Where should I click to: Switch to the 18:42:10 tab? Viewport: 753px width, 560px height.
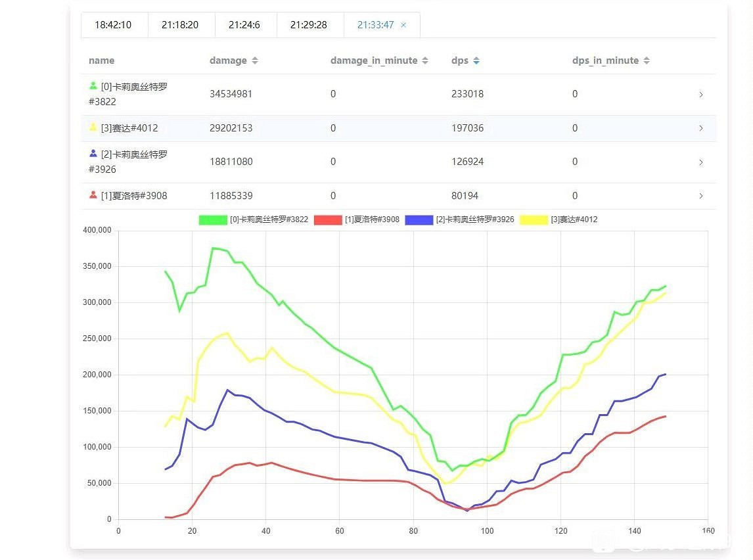(113, 25)
